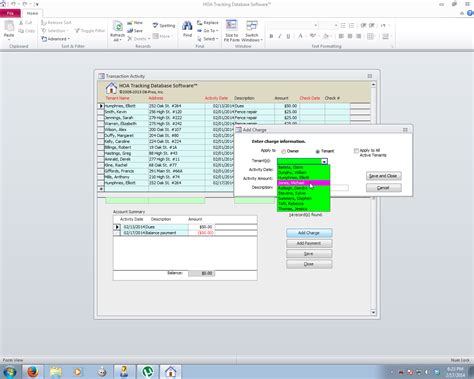The height and width of the screenshot is (379, 474).
Task: Click the Activity Date column header
Action: (216, 98)
